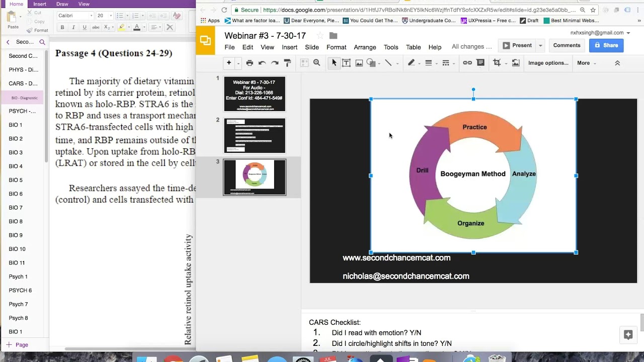The width and height of the screenshot is (644, 362).
Task: Open the Zoom tool in Slides toolbar
Action: [316, 63]
